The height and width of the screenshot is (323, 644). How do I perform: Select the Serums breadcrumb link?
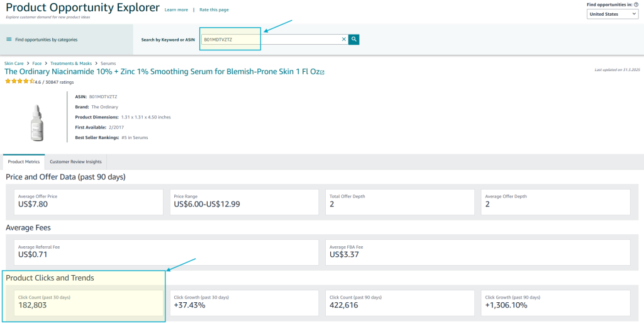[108, 64]
